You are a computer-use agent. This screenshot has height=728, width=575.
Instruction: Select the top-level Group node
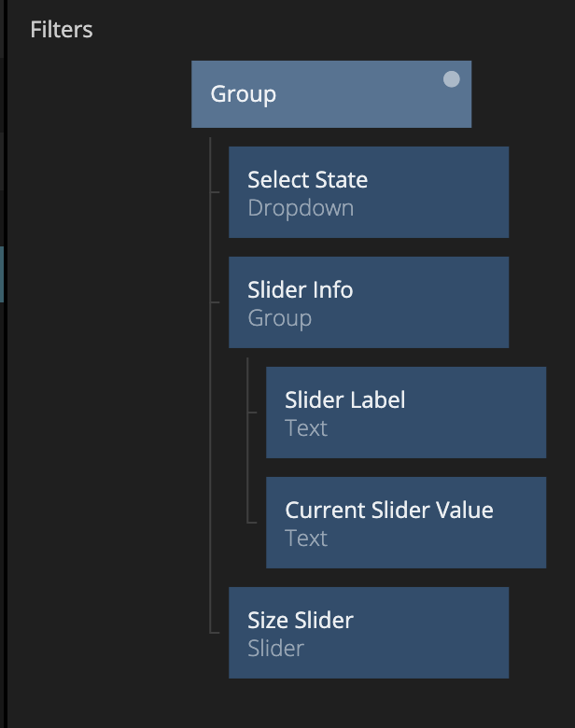coord(331,94)
